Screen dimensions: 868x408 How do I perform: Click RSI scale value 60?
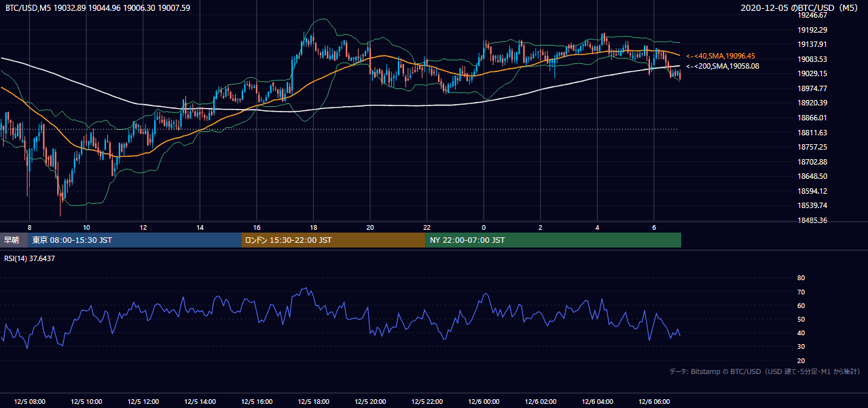point(801,305)
